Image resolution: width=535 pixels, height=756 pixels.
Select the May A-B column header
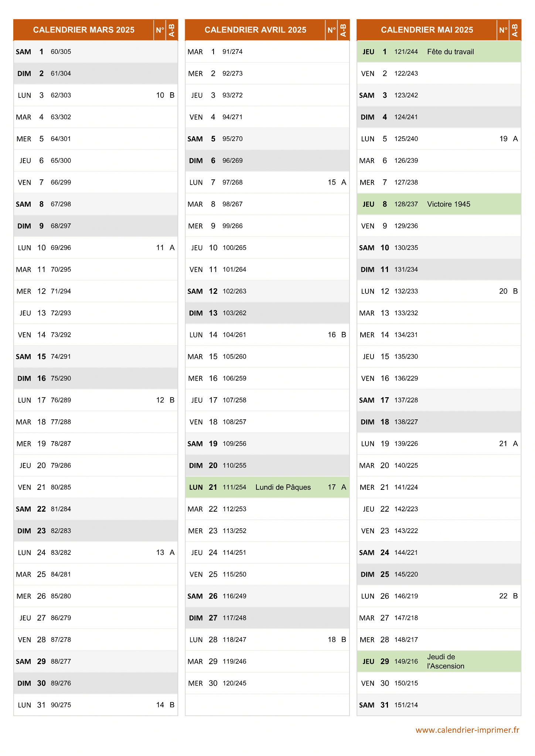point(515,30)
